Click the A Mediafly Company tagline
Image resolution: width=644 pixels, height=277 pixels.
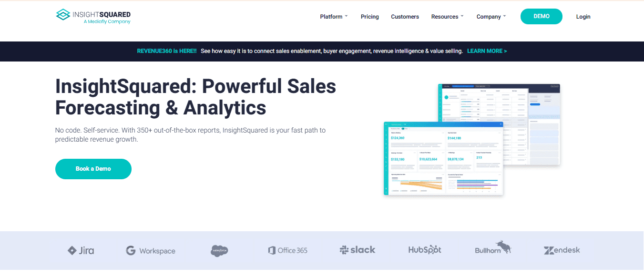pyautogui.click(x=107, y=22)
